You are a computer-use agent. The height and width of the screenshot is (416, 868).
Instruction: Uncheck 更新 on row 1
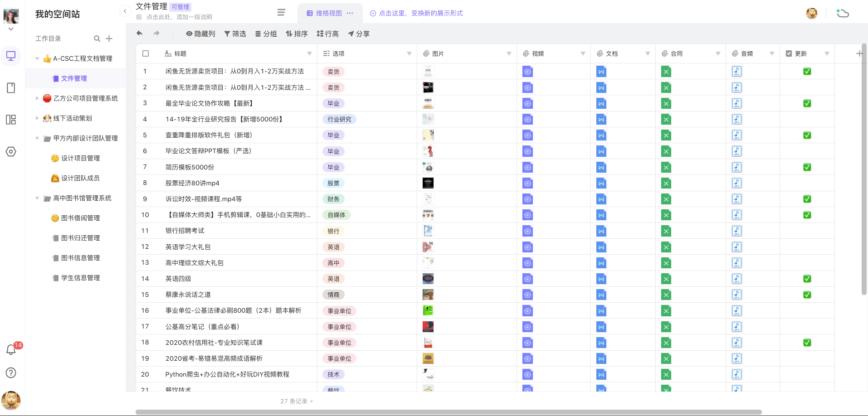click(x=807, y=71)
